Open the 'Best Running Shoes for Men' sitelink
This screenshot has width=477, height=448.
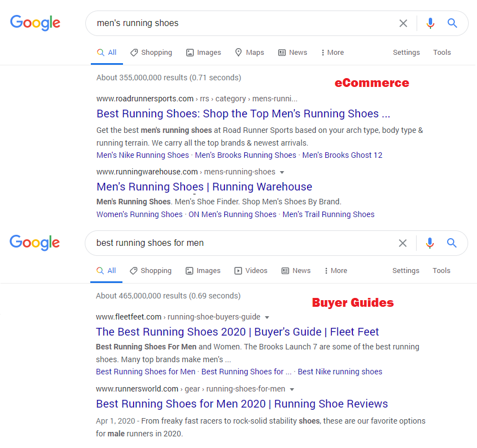[x=145, y=372]
